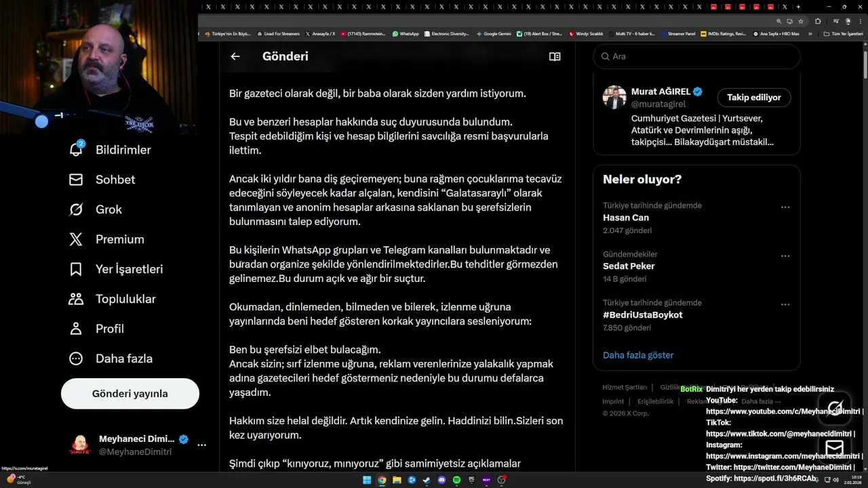Open Spotify from taskbar

[456, 480]
